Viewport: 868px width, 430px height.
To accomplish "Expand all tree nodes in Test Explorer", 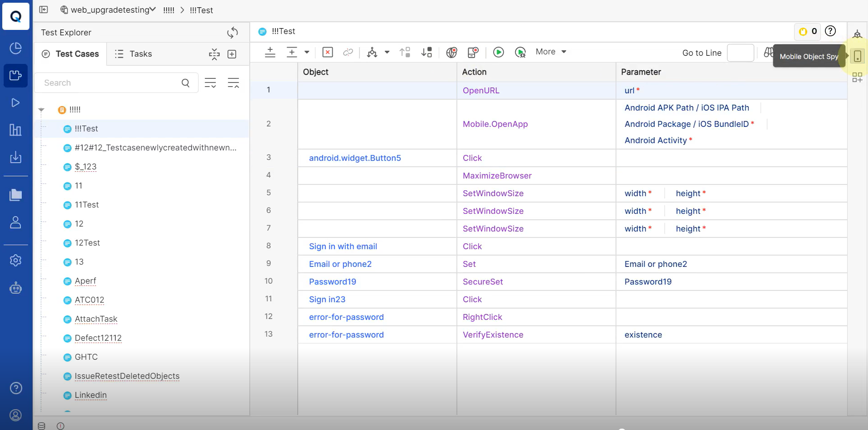I will point(210,83).
